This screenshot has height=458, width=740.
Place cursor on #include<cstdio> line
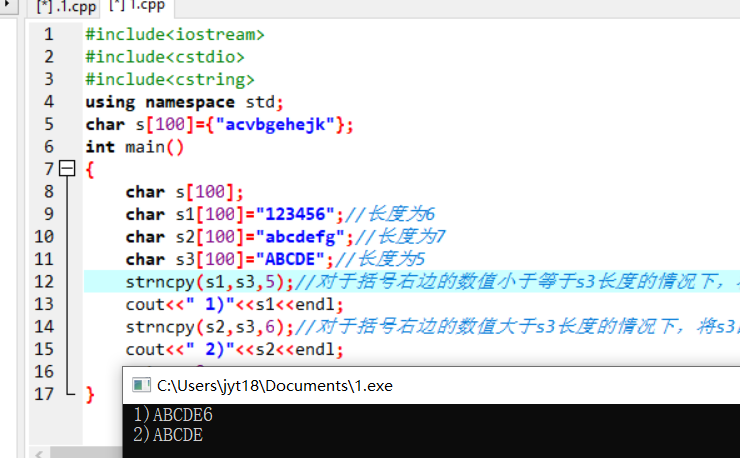click(165, 57)
